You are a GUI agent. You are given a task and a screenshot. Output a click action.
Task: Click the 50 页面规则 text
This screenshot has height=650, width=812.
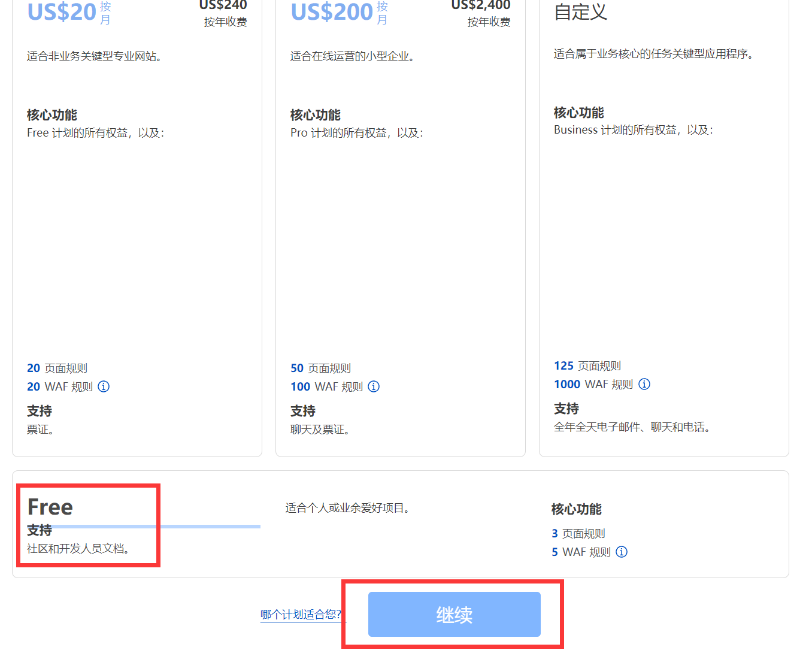click(321, 368)
